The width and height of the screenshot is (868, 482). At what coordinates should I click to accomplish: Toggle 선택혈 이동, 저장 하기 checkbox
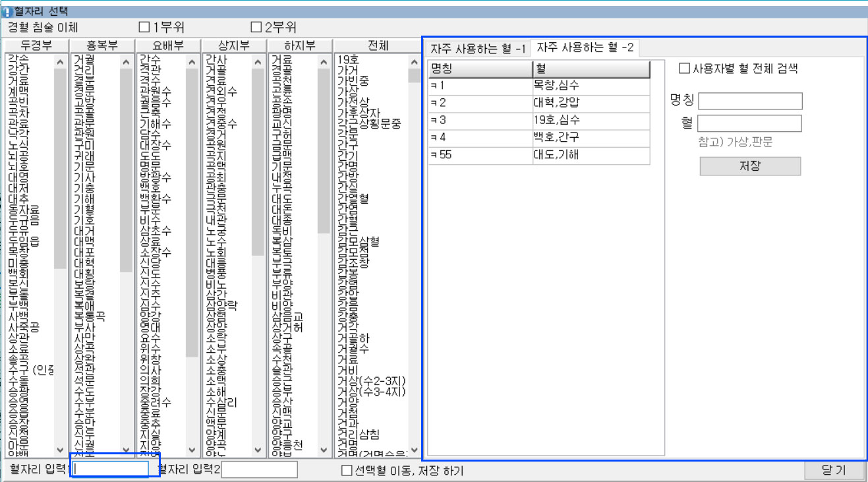(x=347, y=471)
